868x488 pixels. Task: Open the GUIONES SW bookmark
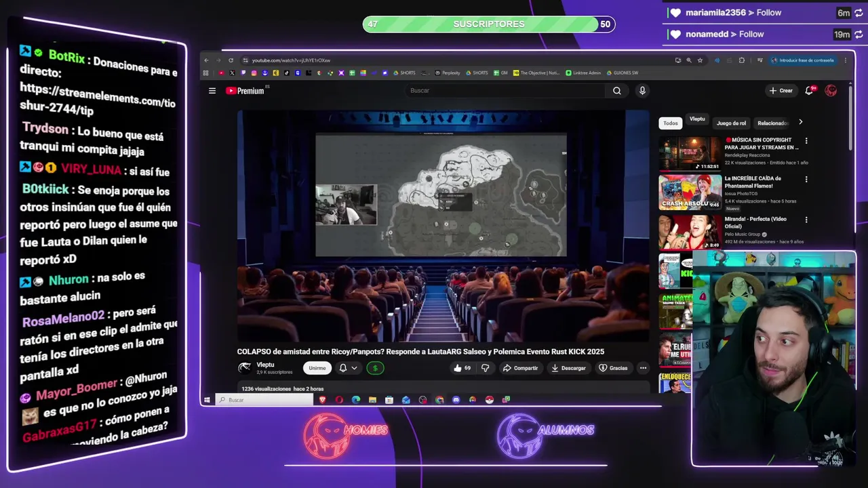tap(622, 73)
